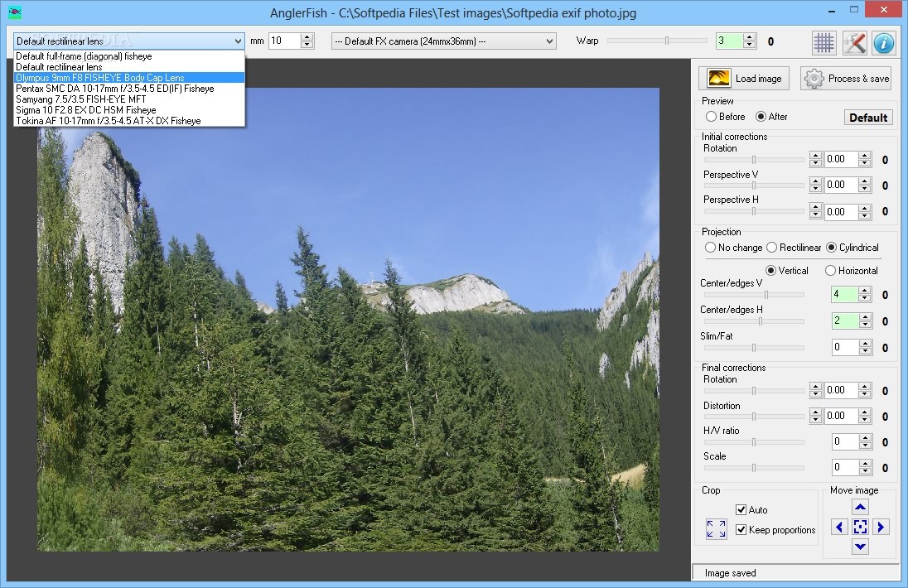Move image up with the arrow
Viewport: 908px width, 588px height.
(860, 508)
